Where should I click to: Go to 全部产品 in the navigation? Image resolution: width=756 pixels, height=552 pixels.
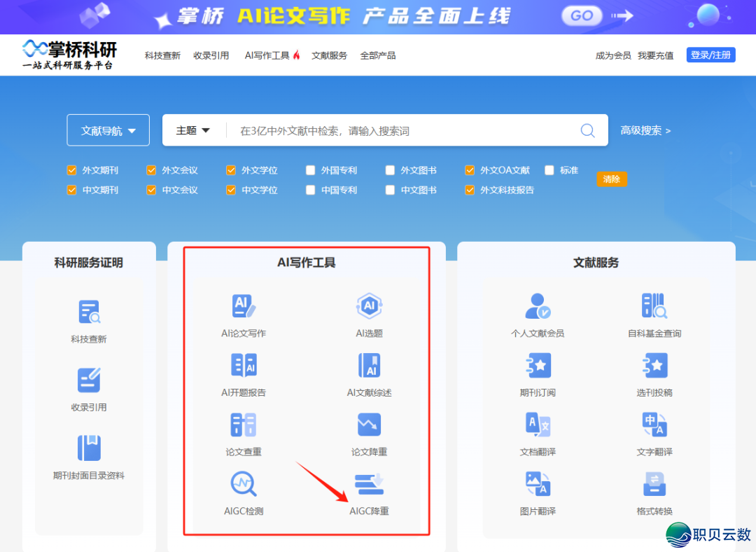point(377,55)
